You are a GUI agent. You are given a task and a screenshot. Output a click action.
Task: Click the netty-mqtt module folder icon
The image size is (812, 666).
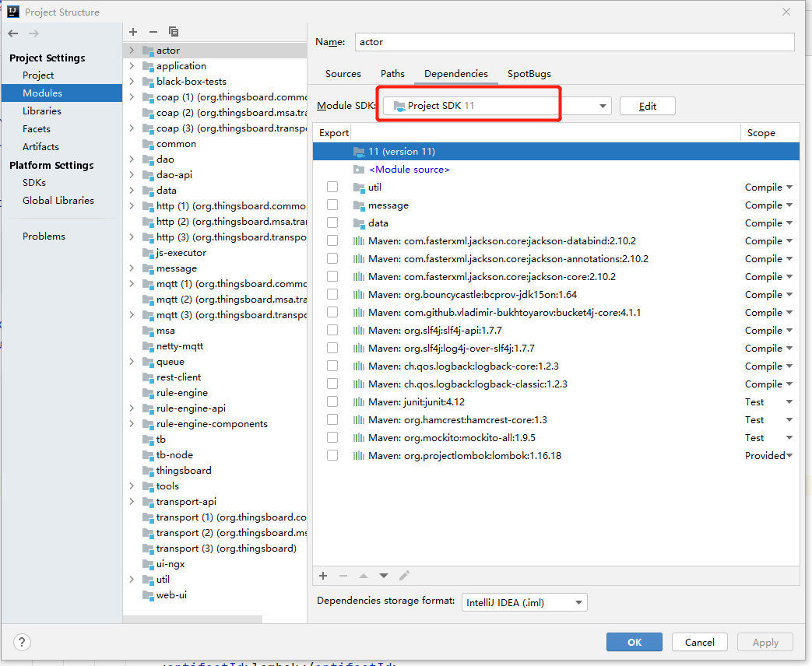coord(149,346)
